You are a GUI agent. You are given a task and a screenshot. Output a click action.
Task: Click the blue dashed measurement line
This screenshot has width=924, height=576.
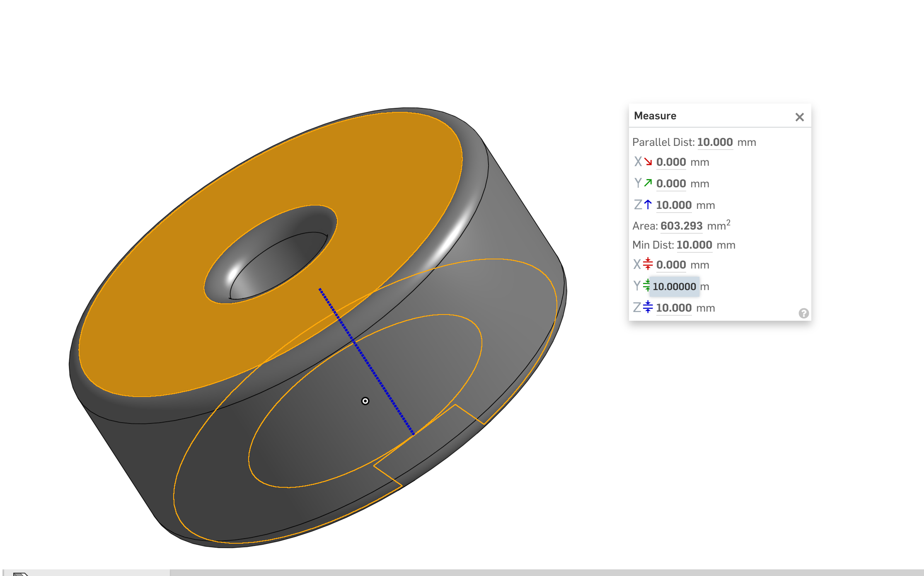pos(367,362)
